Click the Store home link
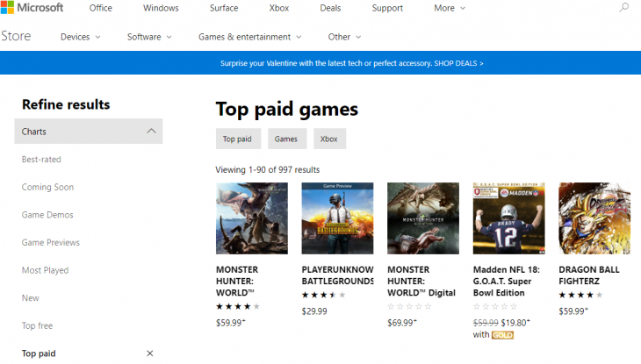Screen dimensions: 641x364 coord(16,36)
